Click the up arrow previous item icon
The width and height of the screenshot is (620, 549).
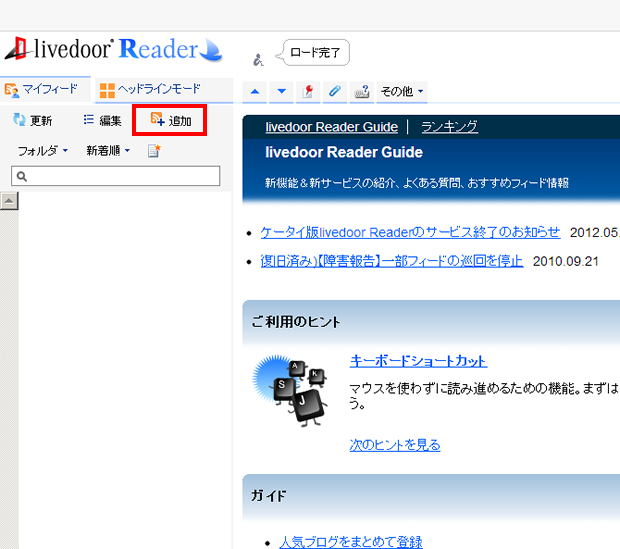255,91
